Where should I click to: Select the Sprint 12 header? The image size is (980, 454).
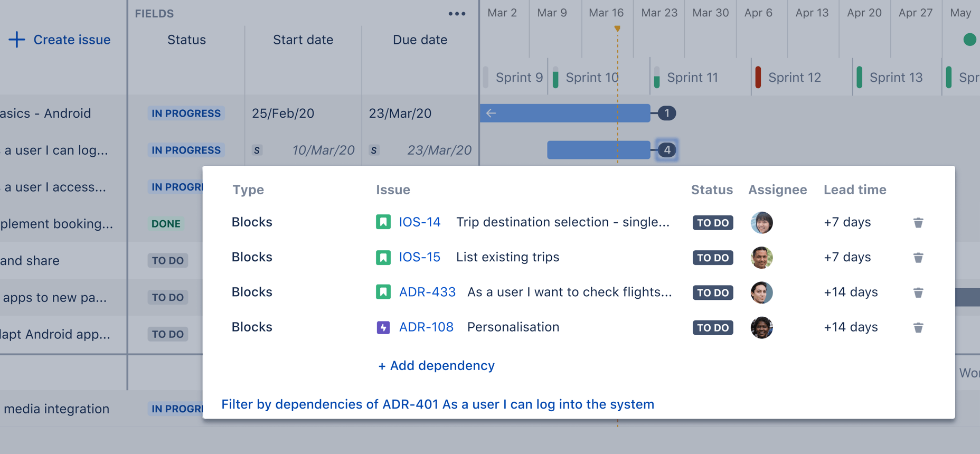794,78
